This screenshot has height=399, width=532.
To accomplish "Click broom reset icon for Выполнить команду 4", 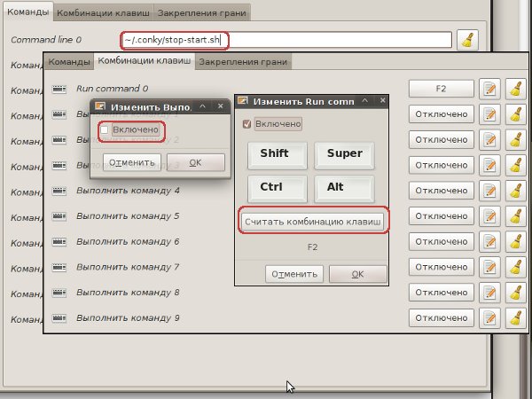I will (516, 191).
